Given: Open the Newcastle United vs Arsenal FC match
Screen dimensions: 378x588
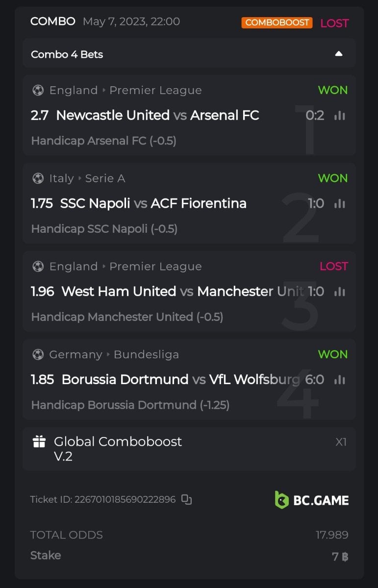Looking at the screenshot, I should point(157,115).
